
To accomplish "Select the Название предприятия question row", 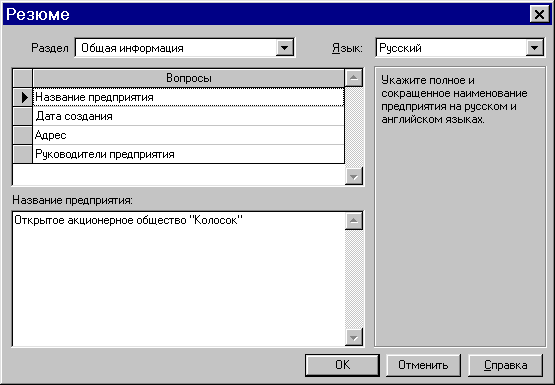I will pyautogui.click(x=188, y=97).
